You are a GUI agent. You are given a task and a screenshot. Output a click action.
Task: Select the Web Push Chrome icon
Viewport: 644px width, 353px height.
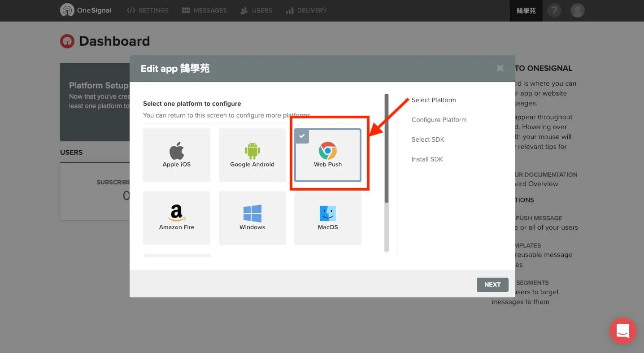[328, 151]
